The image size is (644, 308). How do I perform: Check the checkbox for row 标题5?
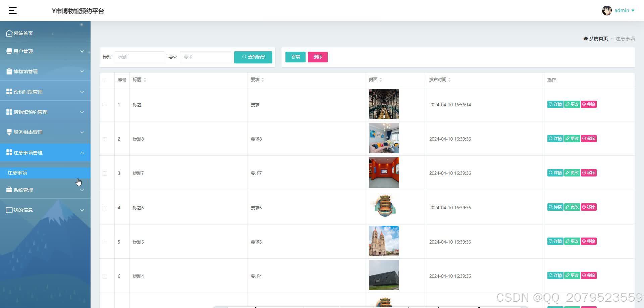[x=105, y=242]
